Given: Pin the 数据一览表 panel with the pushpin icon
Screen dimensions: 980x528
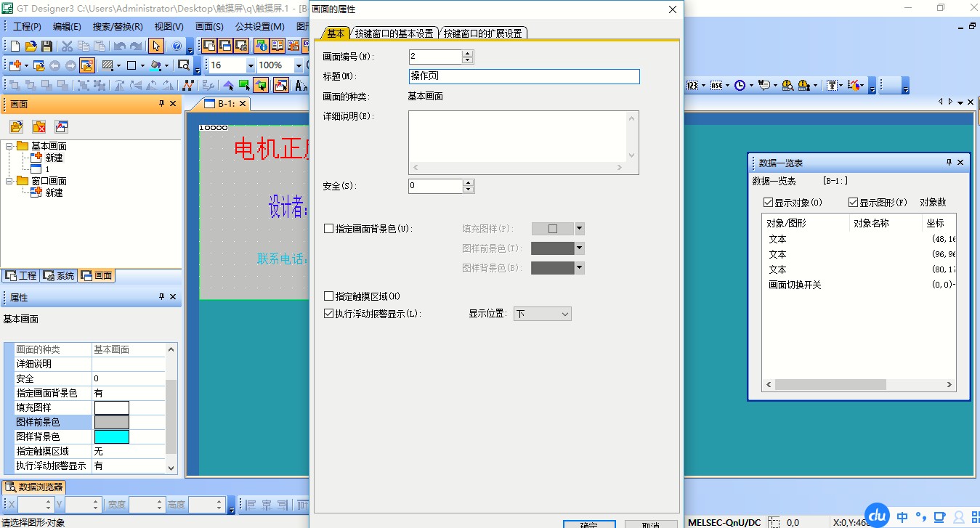Looking at the screenshot, I should pos(949,163).
